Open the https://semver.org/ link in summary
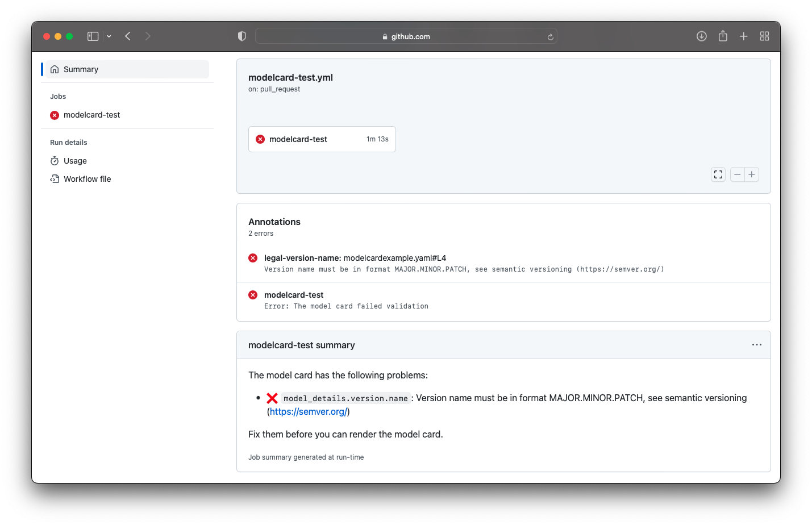This screenshot has height=525, width=812. (308, 412)
